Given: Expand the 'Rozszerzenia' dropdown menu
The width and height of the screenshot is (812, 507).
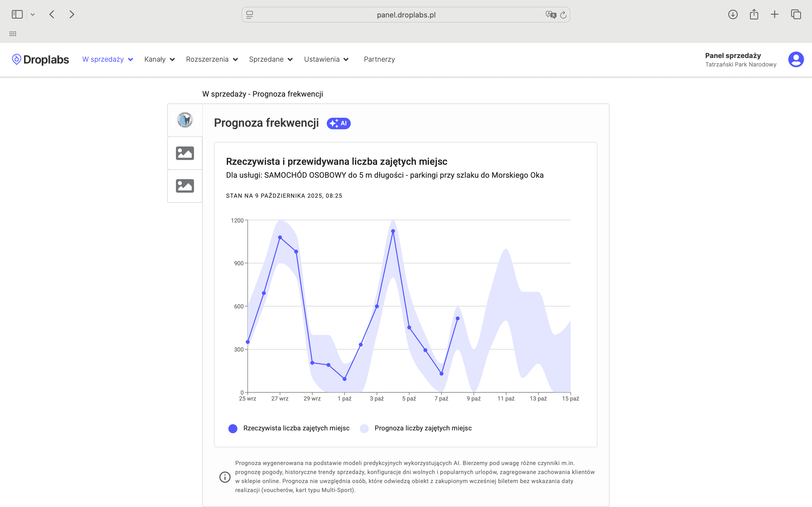Looking at the screenshot, I should tap(212, 59).
